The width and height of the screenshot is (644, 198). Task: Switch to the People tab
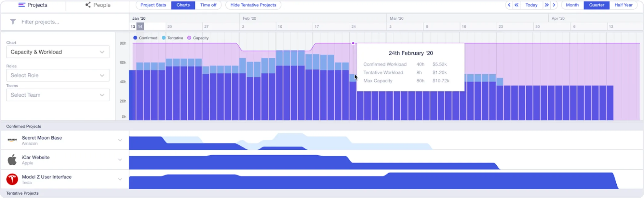click(98, 5)
